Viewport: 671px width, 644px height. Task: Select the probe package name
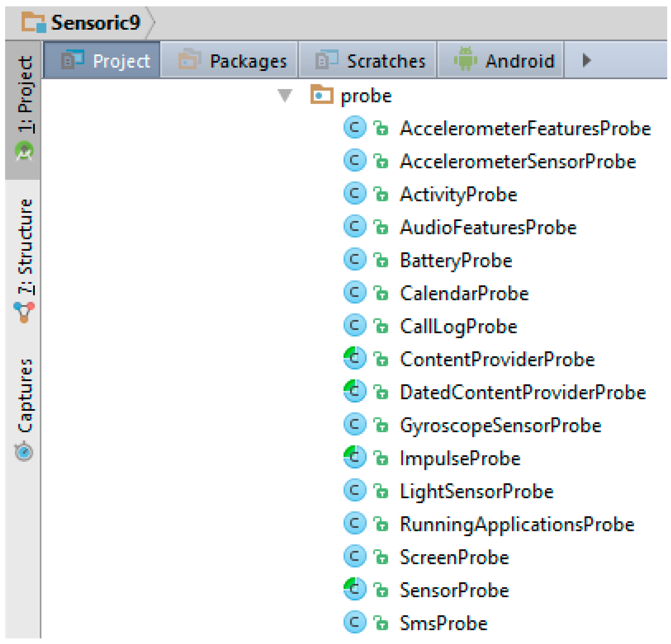tap(366, 96)
